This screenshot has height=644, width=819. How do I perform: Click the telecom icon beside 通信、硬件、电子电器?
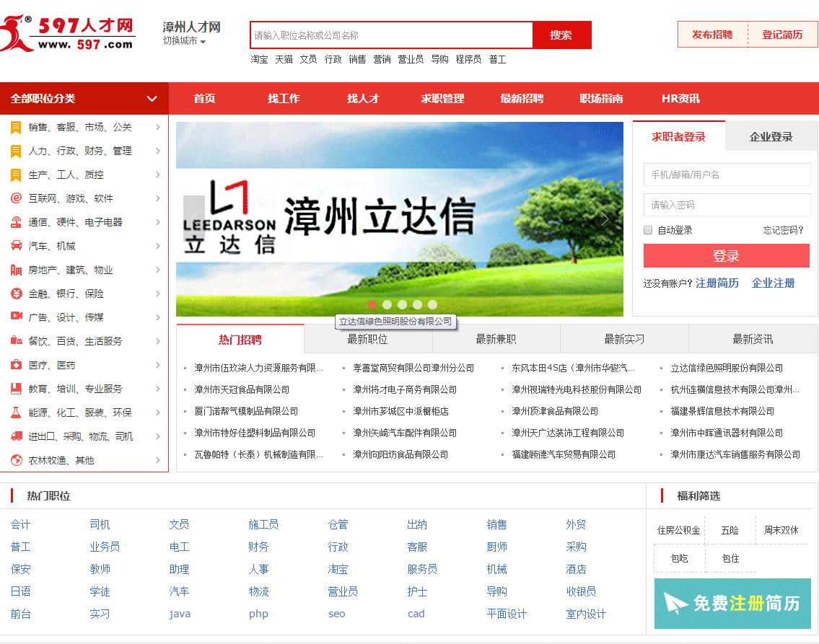pyautogui.click(x=16, y=222)
